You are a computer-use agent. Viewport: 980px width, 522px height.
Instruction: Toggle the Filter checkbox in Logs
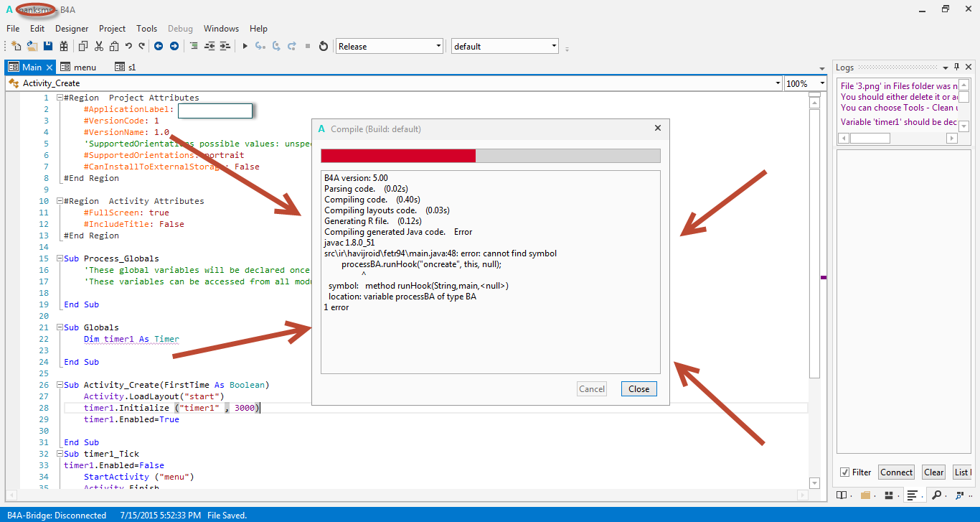click(x=844, y=472)
